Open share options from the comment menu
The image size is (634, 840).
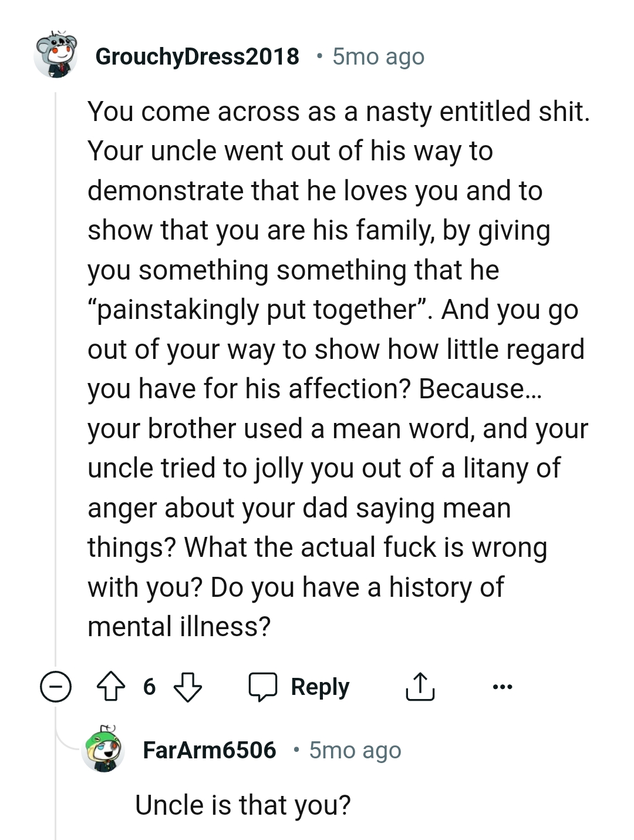tap(420, 686)
